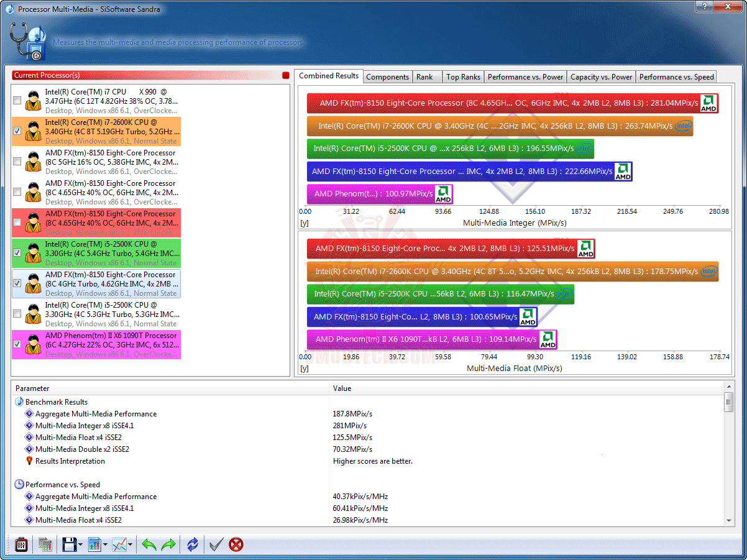Click the [y] label under integer chart
The image size is (747, 560).
point(305,223)
